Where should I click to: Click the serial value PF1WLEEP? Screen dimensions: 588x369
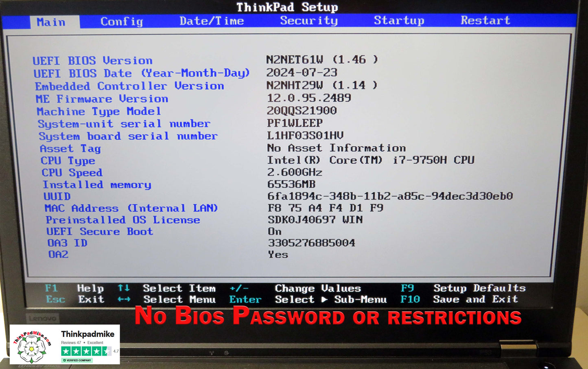[x=295, y=123]
